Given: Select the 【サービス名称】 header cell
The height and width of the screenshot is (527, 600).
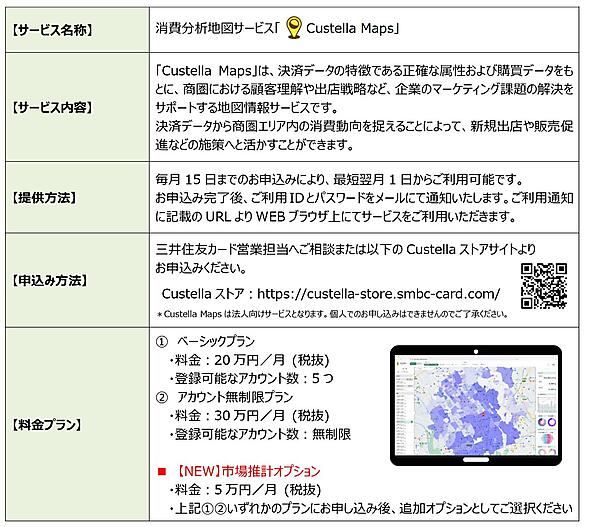Looking at the screenshot, I should pos(77,30).
